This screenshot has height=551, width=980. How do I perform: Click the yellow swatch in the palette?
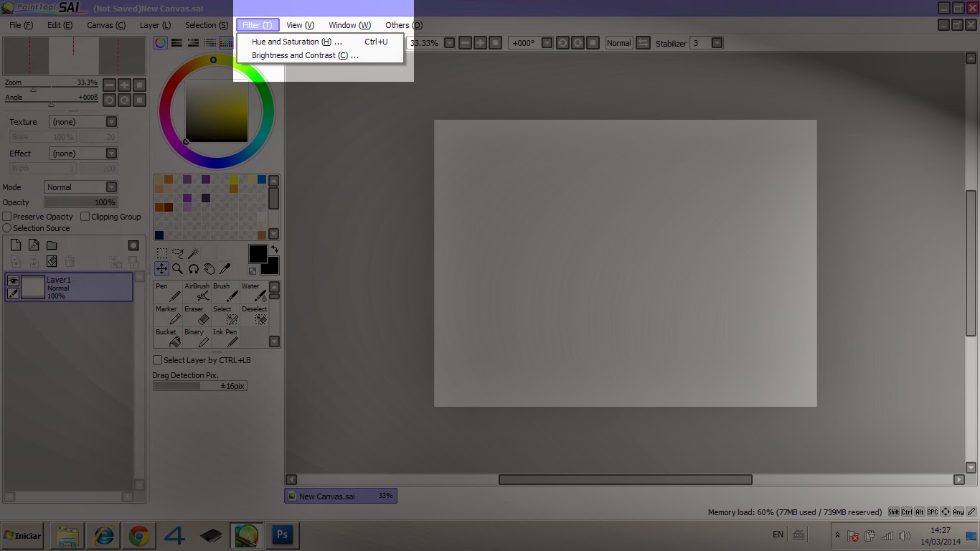(x=234, y=179)
